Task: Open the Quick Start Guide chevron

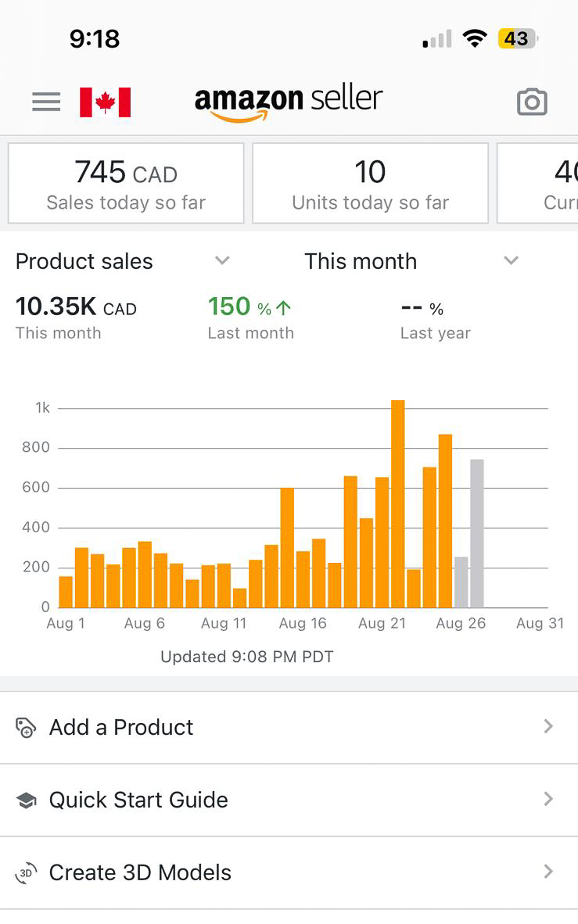Action: tap(548, 800)
